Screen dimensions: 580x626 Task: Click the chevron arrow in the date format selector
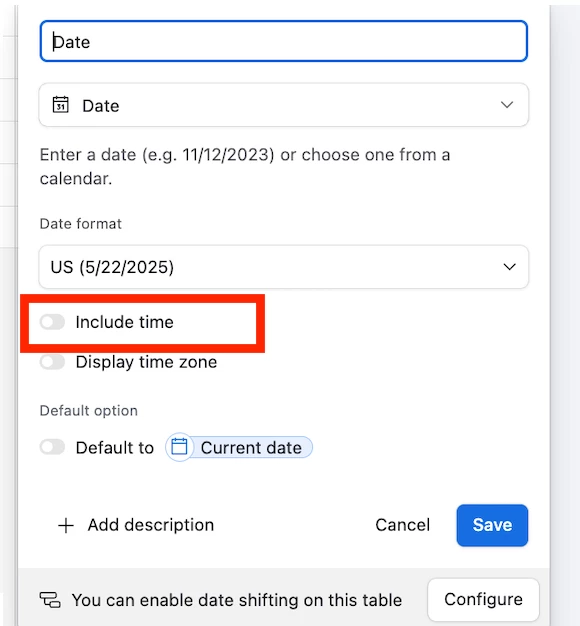tap(509, 267)
